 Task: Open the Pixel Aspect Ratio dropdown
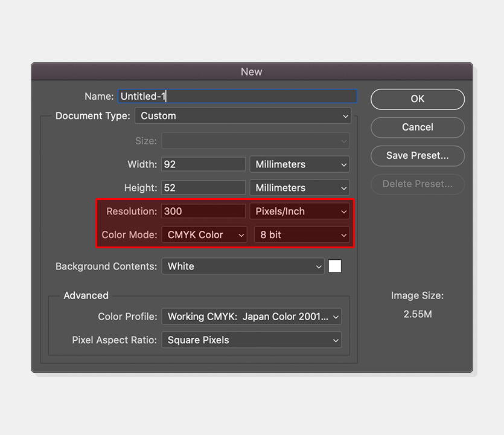pyautogui.click(x=251, y=340)
